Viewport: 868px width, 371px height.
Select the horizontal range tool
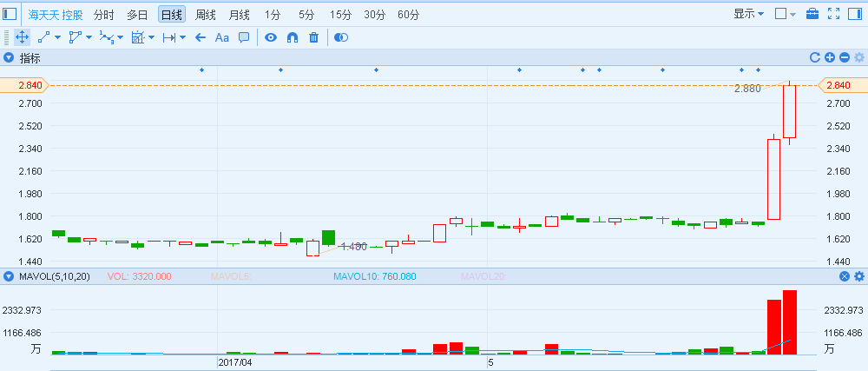click(x=169, y=37)
